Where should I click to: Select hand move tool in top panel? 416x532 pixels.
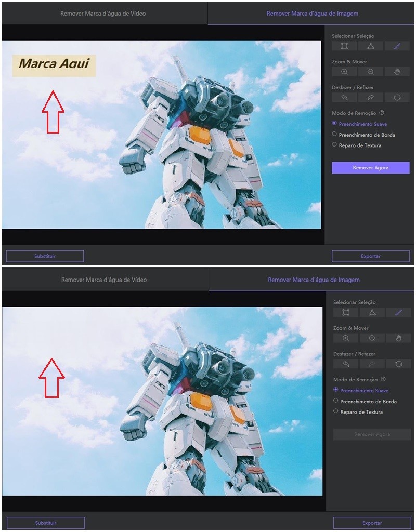click(397, 72)
